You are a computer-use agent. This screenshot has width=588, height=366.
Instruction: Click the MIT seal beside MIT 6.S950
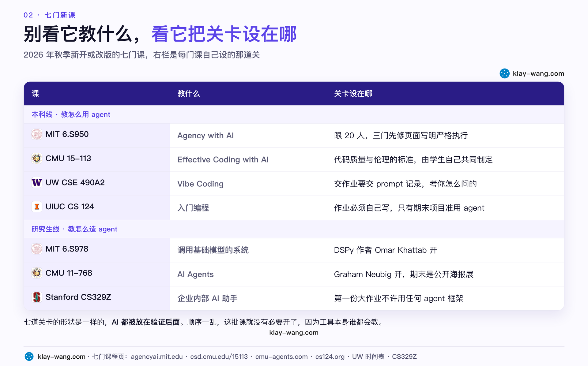pyautogui.click(x=37, y=134)
